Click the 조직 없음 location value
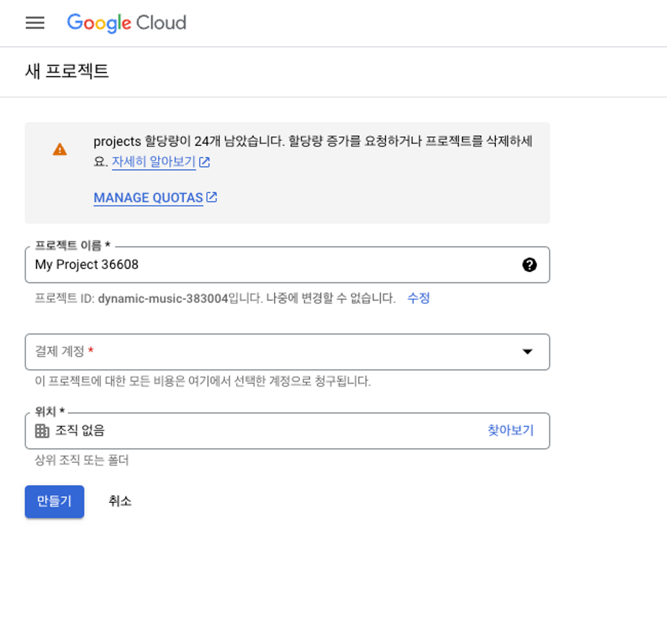Viewport: 667px width, 644px height. click(80, 430)
